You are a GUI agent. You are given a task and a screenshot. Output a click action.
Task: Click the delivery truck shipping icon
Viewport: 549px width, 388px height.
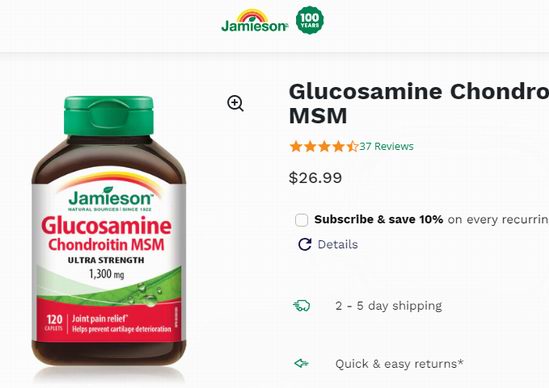[x=301, y=305]
